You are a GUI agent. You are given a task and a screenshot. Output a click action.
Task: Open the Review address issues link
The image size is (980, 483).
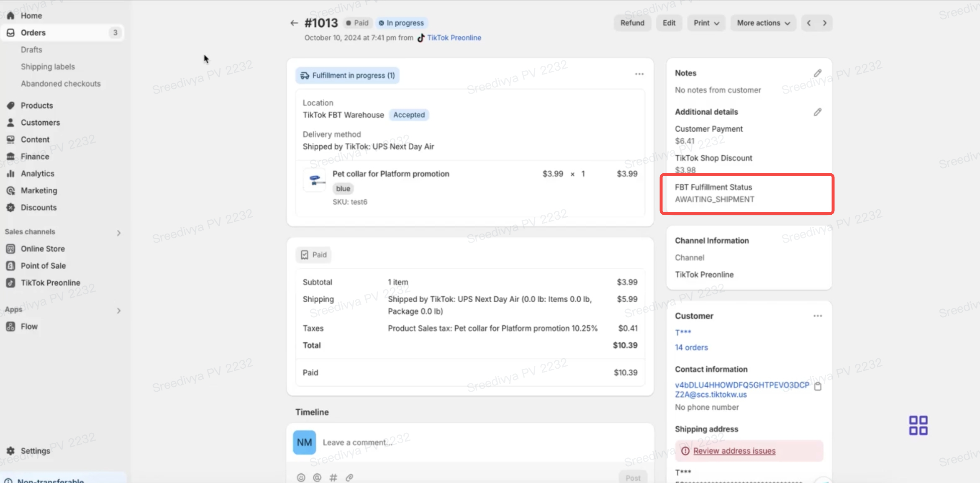(x=734, y=451)
